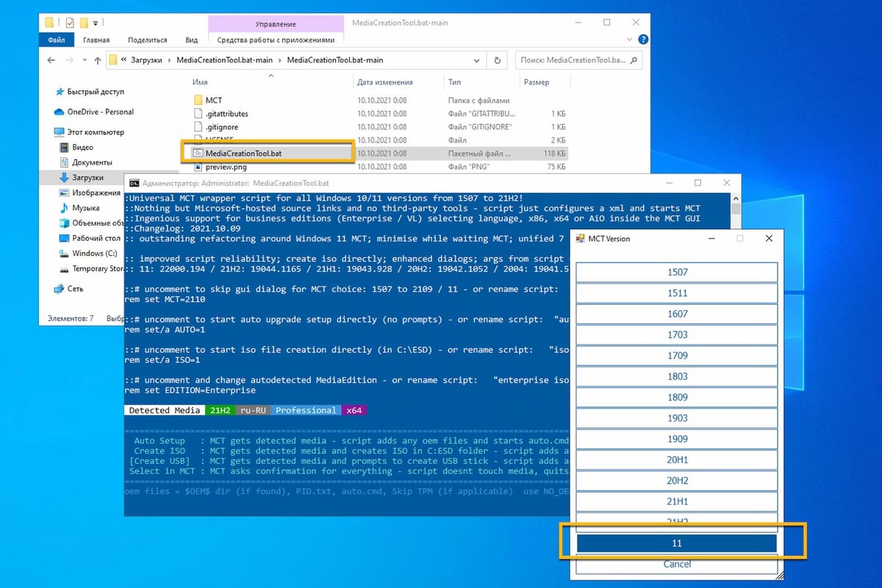Sort files by Тип column header

point(454,82)
